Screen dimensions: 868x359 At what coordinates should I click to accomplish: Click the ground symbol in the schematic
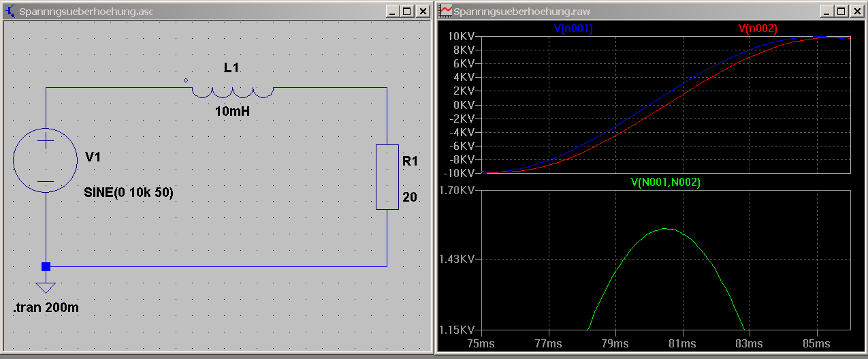coord(46,287)
